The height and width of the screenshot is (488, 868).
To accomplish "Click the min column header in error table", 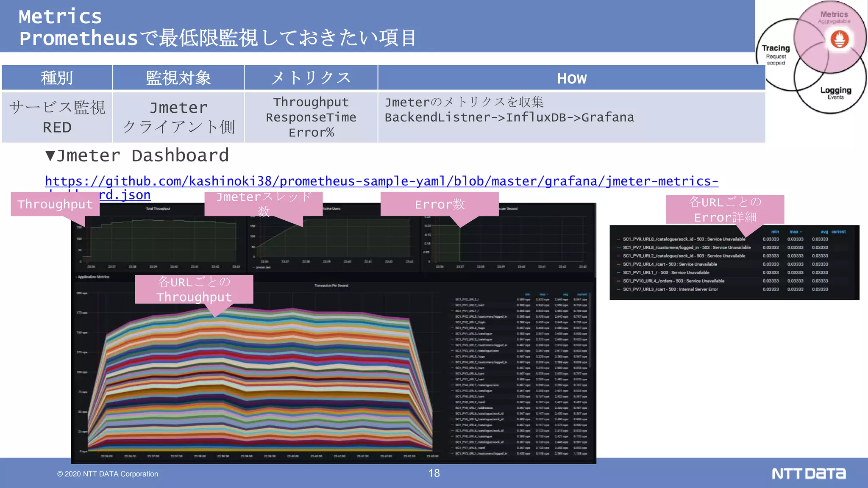I will (775, 232).
